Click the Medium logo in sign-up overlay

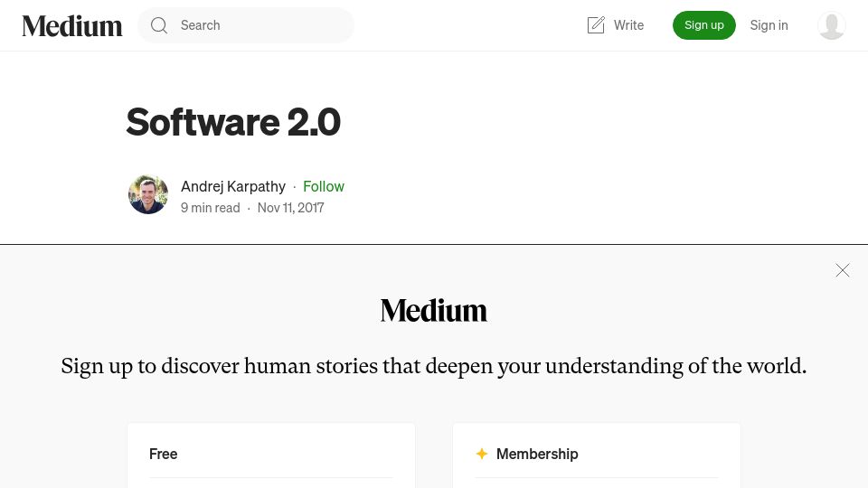click(x=434, y=310)
